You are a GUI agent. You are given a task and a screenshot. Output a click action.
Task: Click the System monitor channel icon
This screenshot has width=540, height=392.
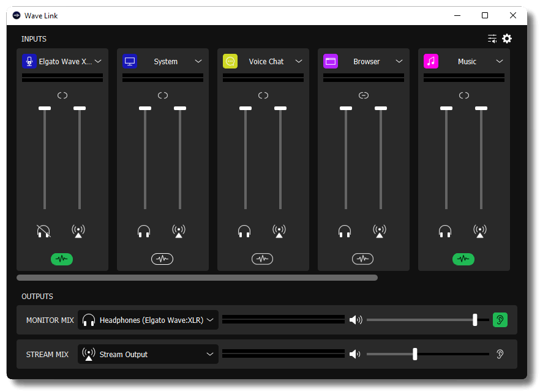point(130,61)
